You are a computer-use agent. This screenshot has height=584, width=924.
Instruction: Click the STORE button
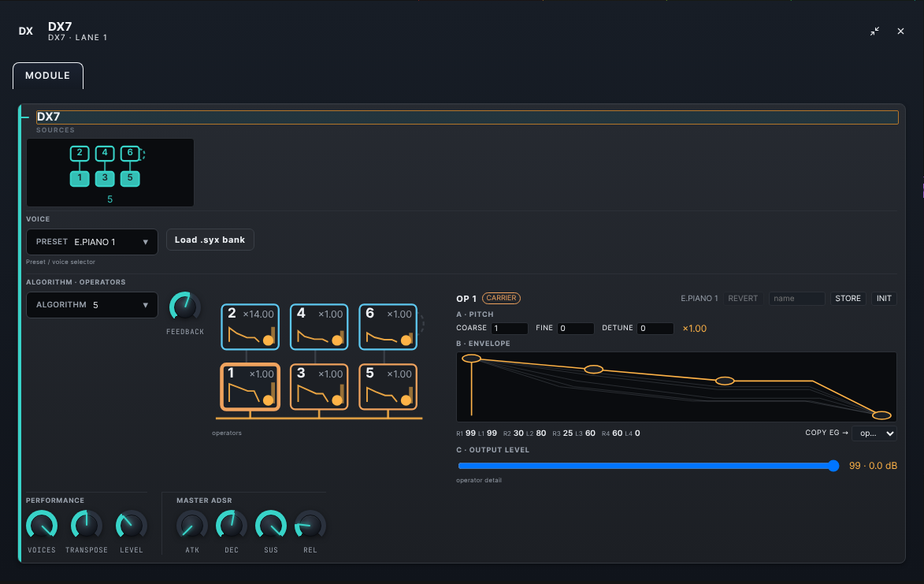click(x=848, y=298)
